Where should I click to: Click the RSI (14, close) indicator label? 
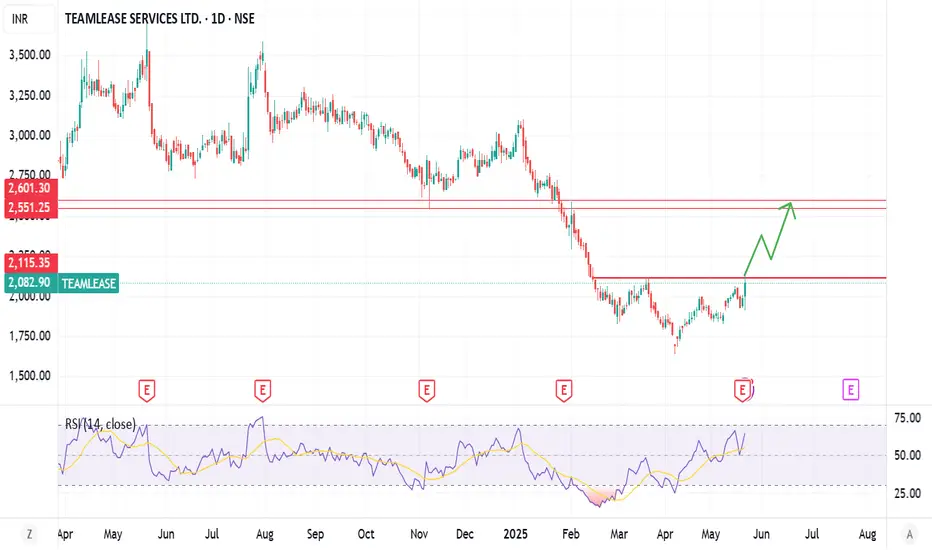[100, 424]
